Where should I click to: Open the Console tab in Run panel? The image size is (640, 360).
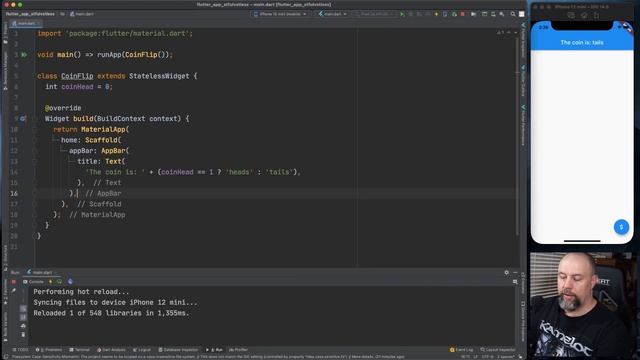[x=33, y=282]
